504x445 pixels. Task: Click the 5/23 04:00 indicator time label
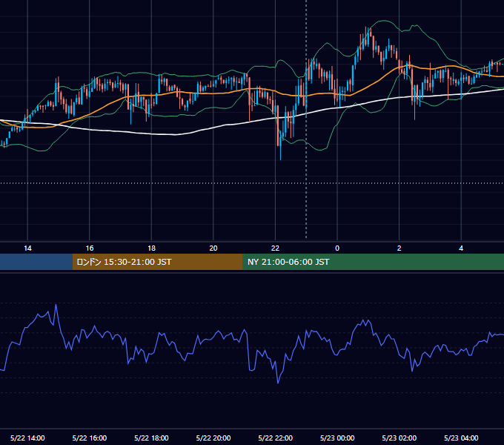[461, 438]
